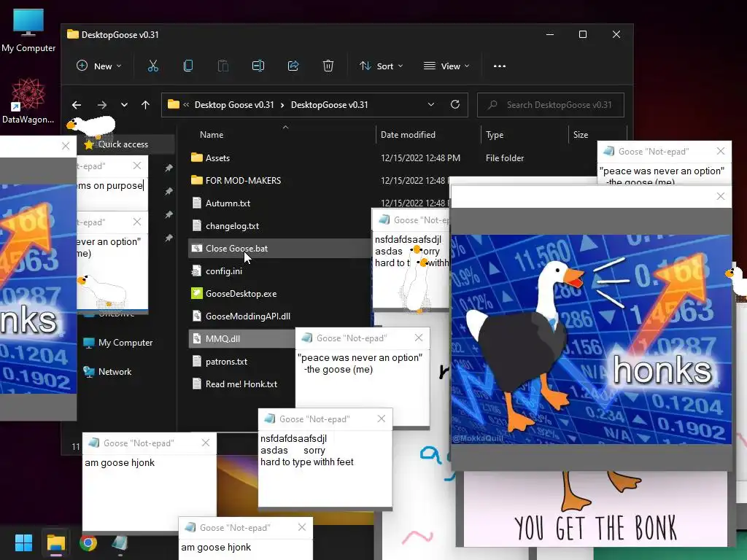Close the bottom am goose hjonk Not-epad
Screen dimensions: 747x560
(302, 527)
